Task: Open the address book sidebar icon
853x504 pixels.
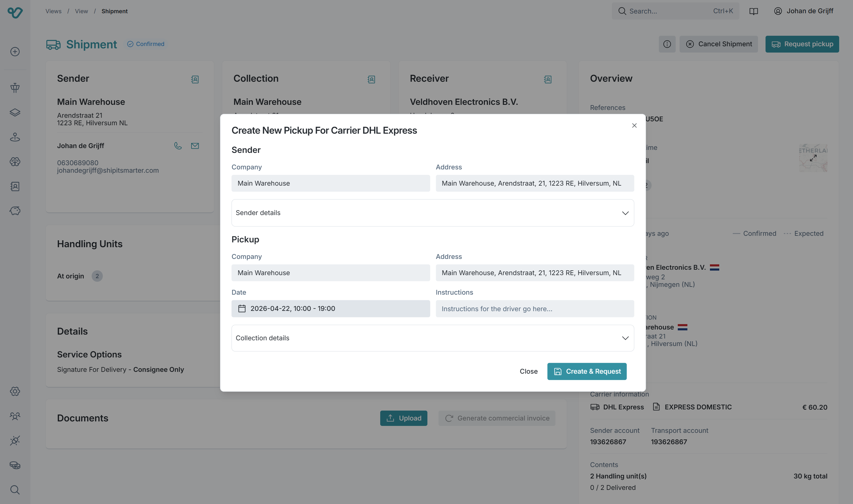Action: point(15,186)
